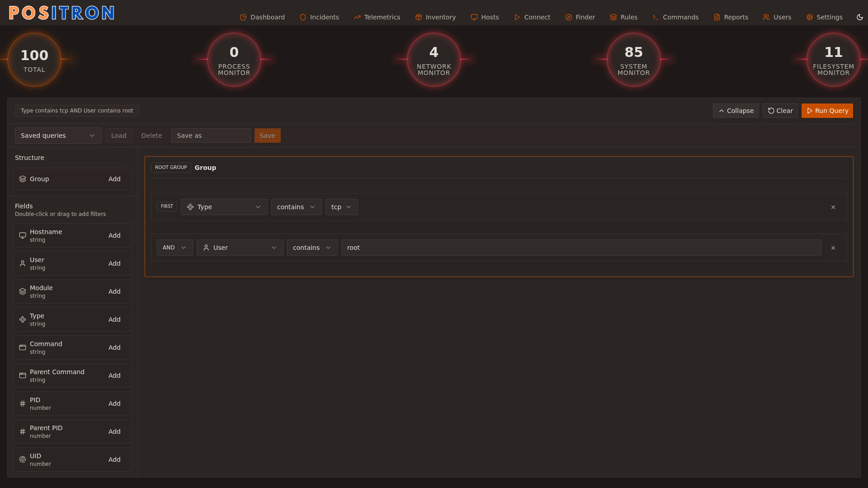Screen dimensions: 868x488
Task: Open the Hosts monitor icon
Action: tap(473, 17)
